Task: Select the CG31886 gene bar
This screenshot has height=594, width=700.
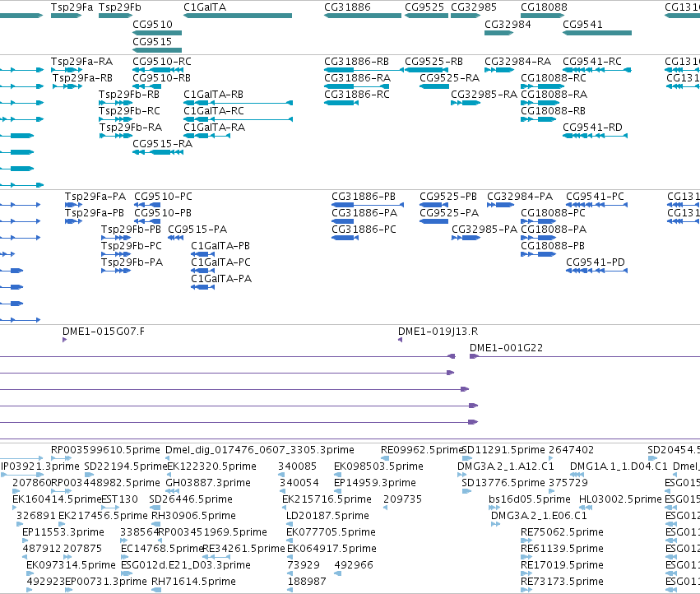Action: pyautogui.click(x=363, y=16)
